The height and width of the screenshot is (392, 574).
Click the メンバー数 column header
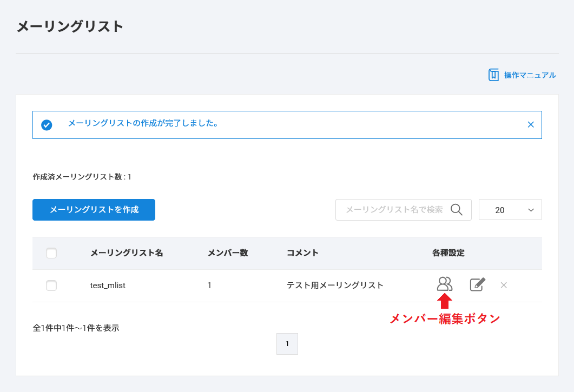[228, 253]
